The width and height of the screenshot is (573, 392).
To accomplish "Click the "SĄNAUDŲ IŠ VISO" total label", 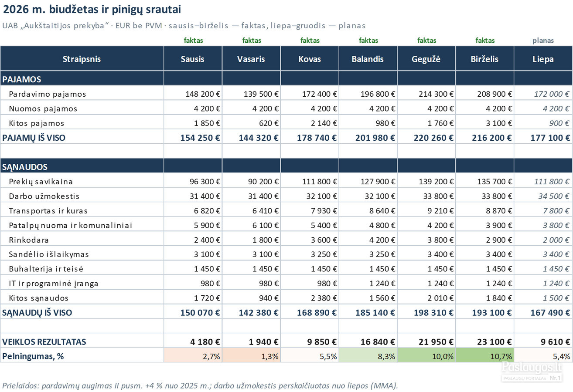I will click(x=38, y=313).
